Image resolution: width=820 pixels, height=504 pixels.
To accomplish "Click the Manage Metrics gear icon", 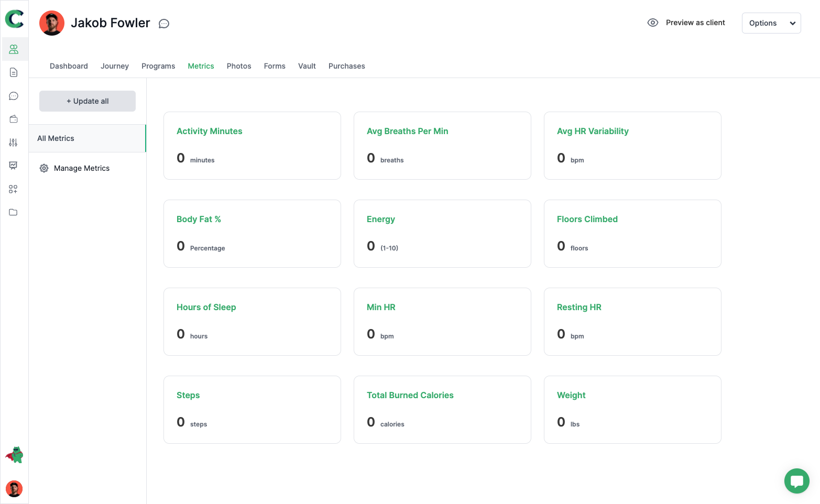I will 44,168.
